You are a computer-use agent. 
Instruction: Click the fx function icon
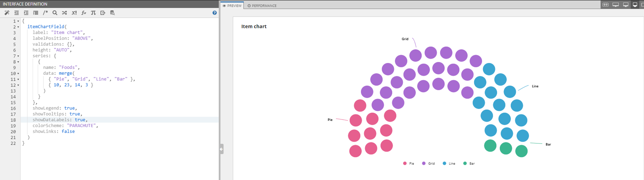click(x=84, y=13)
